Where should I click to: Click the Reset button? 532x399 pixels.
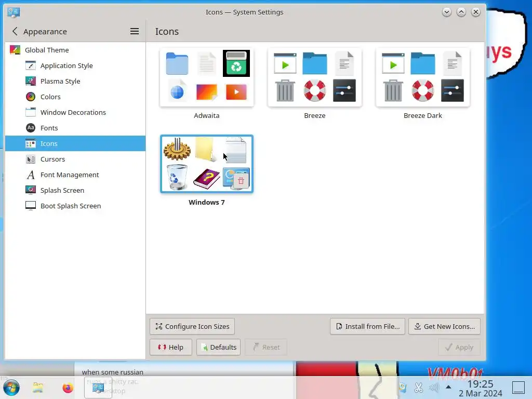pos(266,347)
